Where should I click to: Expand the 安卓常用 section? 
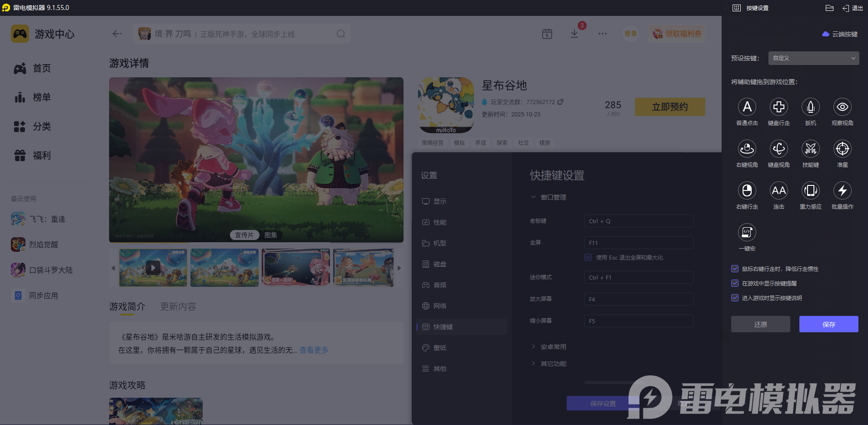point(533,346)
